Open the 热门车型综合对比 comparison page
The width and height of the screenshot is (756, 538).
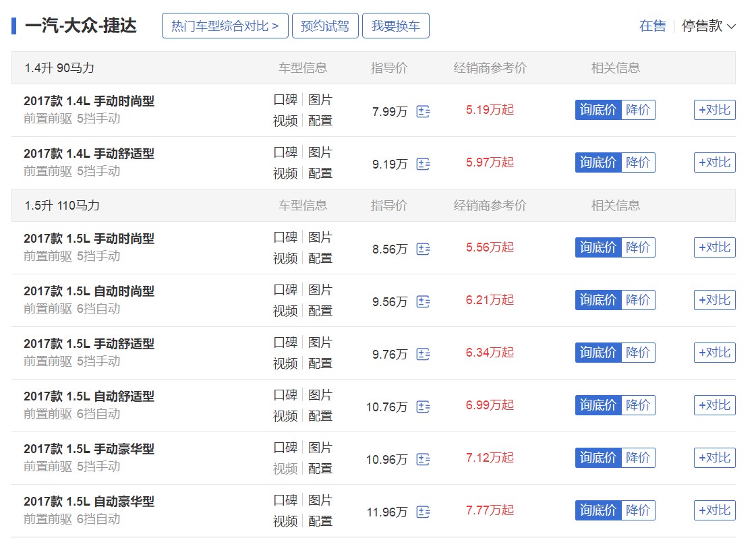pyautogui.click(x=225, y=26)
